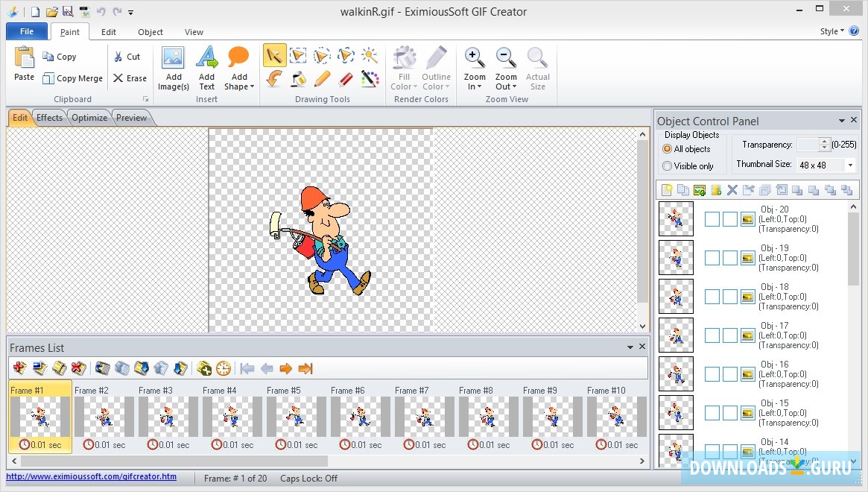Choose the Pencil drawing tool

pos(322,78)
